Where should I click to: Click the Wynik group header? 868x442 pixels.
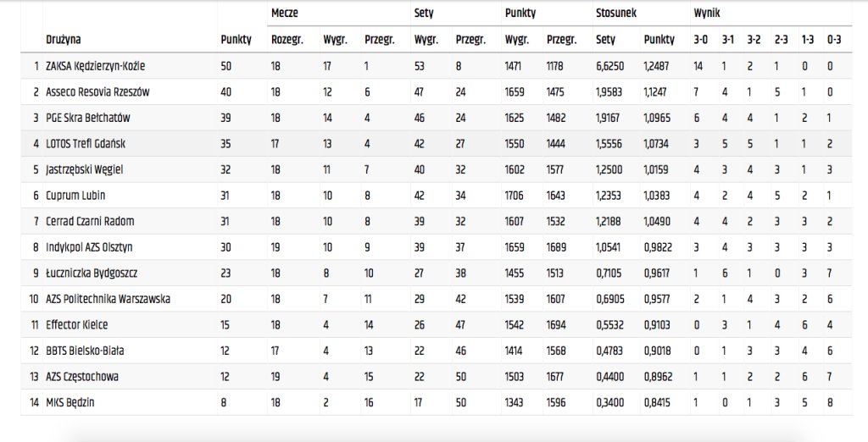(706, 14)
